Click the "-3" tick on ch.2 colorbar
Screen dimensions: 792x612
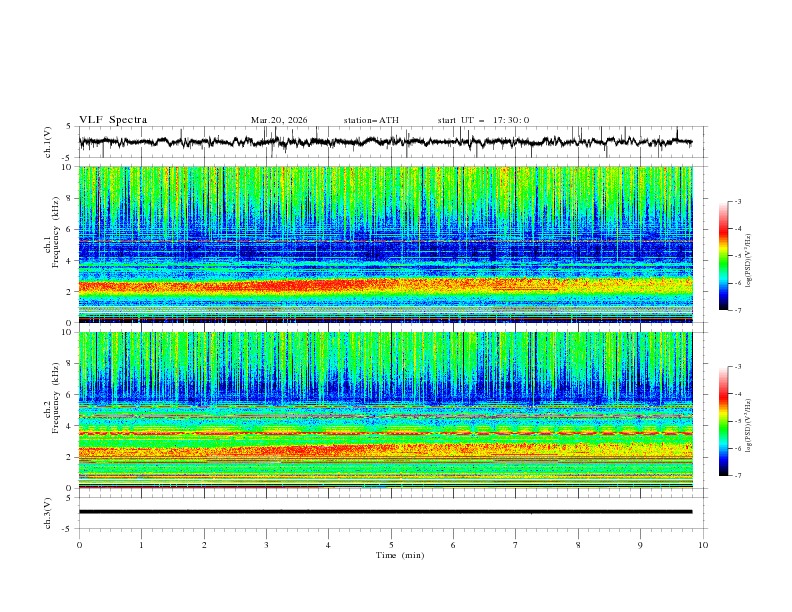[738, 367]
